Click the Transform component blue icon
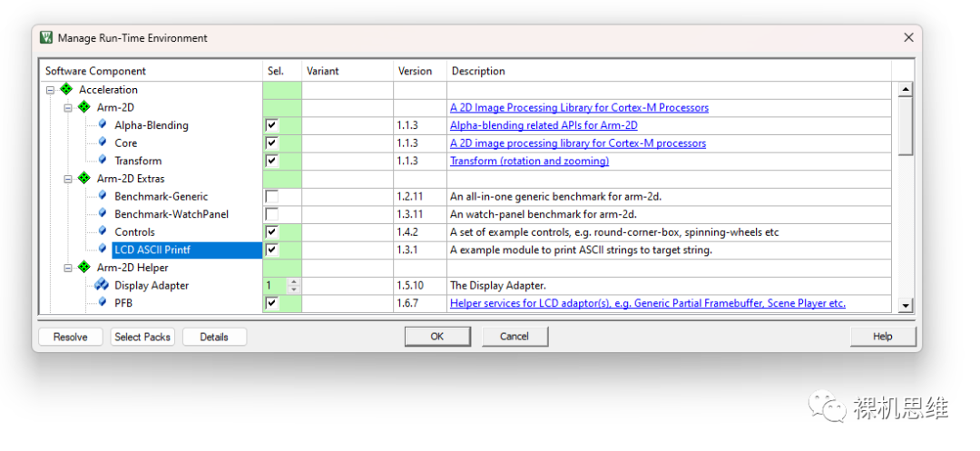Image resolution: width=980 pixels, height=451 pixels. click(102, 161)
